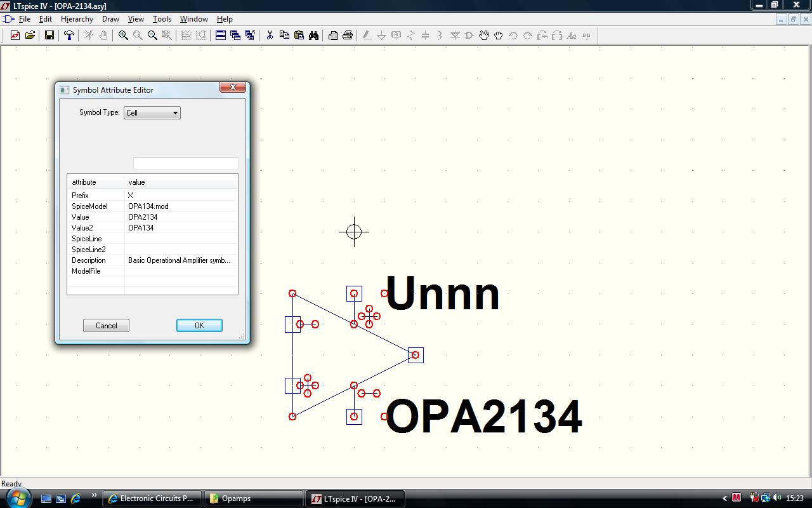Open the Tools menu

(x=162, y=19)
